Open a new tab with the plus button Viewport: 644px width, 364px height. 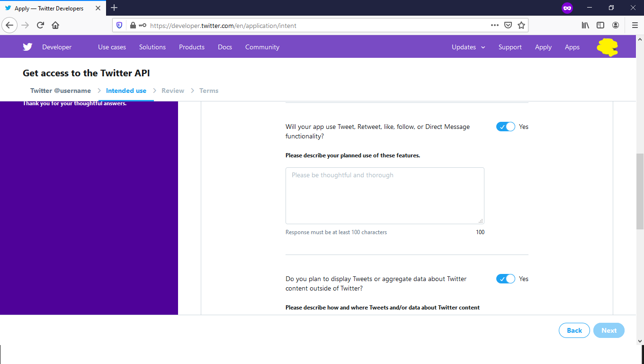pyautogui.click(x=114, y=8)
